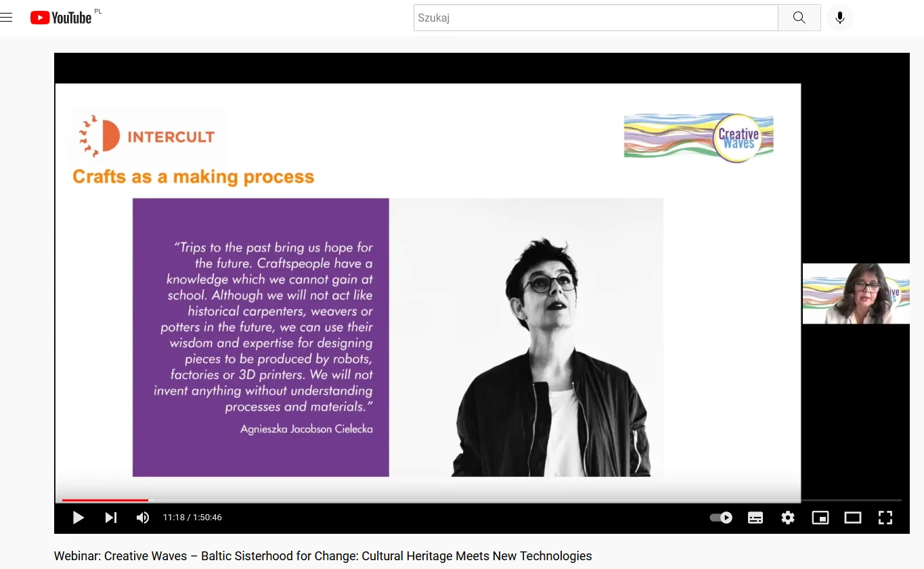The width and height of the screenshot is (924, 569).
Task: Open the hamburger guide menu
Action: (7, 18)
